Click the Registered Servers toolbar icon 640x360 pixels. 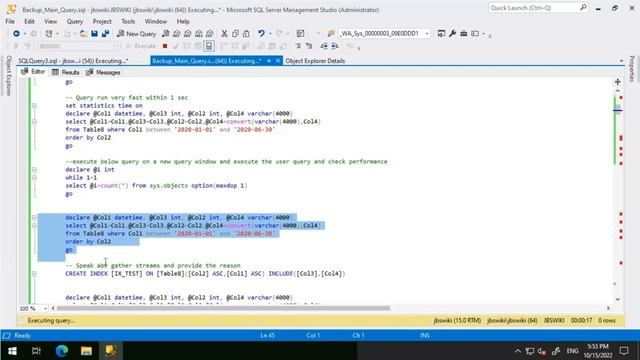tap(441, 33)
